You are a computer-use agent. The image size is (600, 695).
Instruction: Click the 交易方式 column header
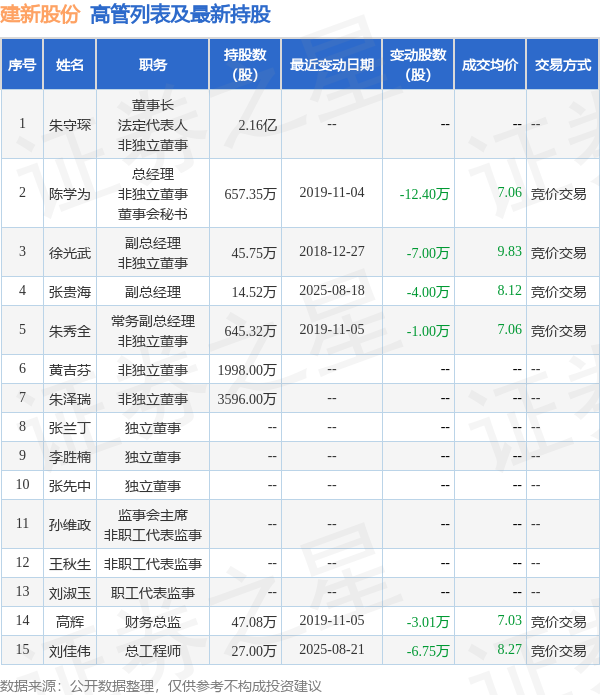click(563, 65)
